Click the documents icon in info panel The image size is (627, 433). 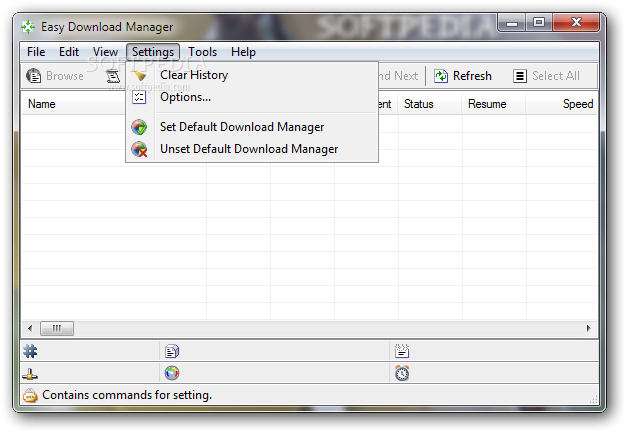pos(172,351)
